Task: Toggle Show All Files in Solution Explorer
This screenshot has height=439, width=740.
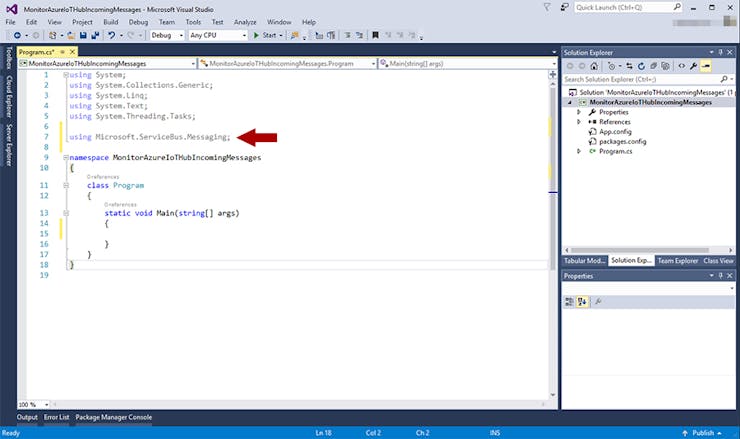Action: [x=665, y=66]
